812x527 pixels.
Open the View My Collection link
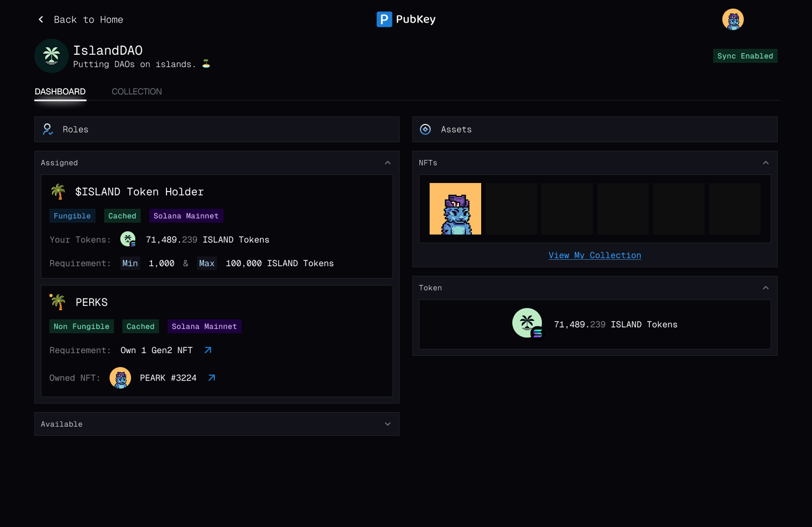pyautogui.click(x=595, y=255)
